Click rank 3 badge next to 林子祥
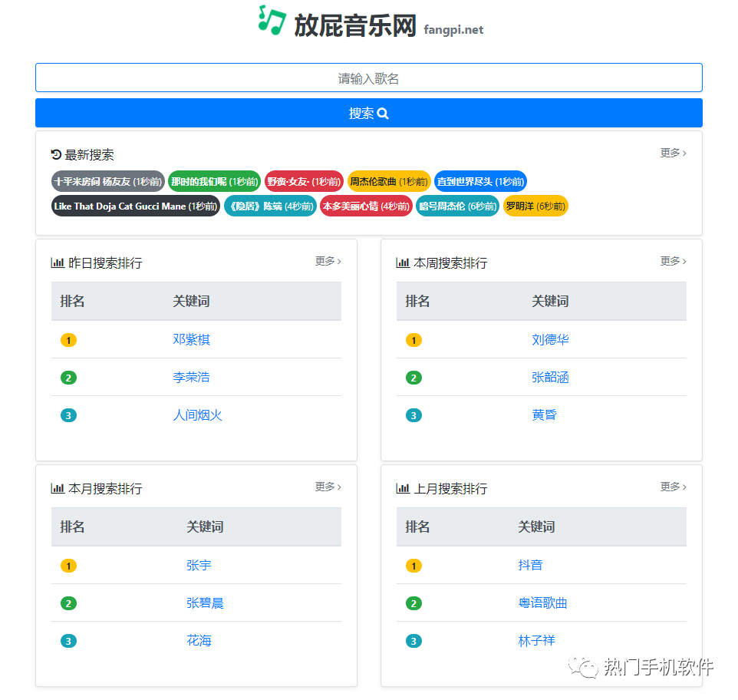 413,641
